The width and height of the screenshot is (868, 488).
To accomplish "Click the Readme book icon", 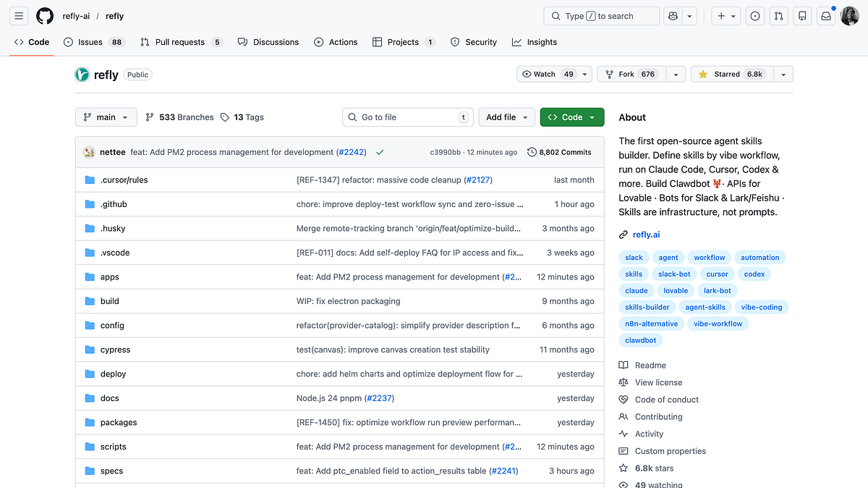I will click(x=624, y=366).
